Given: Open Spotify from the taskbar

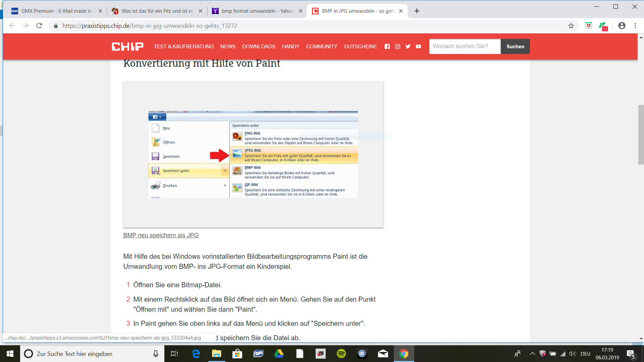Looking at the screenshot, I should pos(341,354).
